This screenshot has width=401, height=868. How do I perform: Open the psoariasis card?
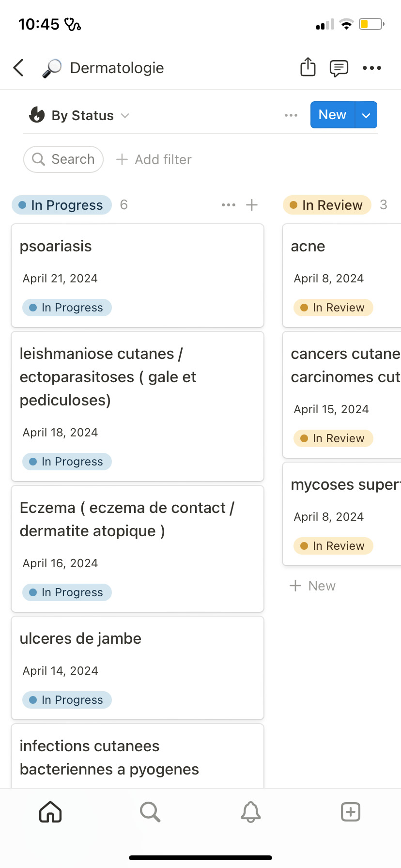(x=138, y=276)
